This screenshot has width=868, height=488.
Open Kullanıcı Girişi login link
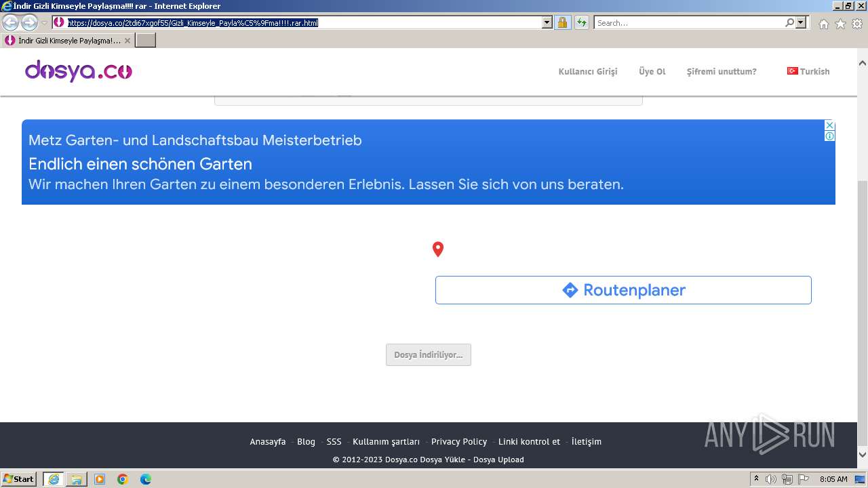click(588, 71)
